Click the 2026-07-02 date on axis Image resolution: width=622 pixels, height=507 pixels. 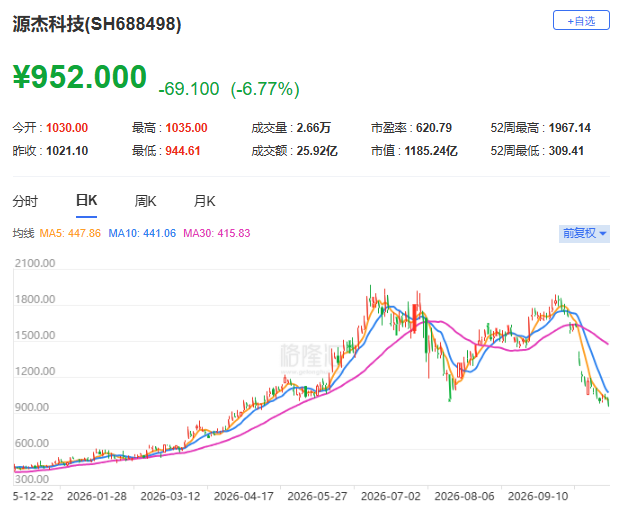click(391, 496)
